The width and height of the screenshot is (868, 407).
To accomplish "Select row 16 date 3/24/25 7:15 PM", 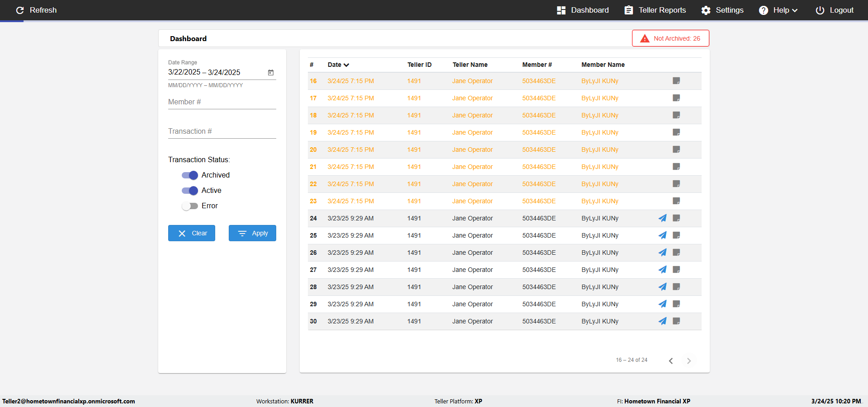I will tap(351, 81).
